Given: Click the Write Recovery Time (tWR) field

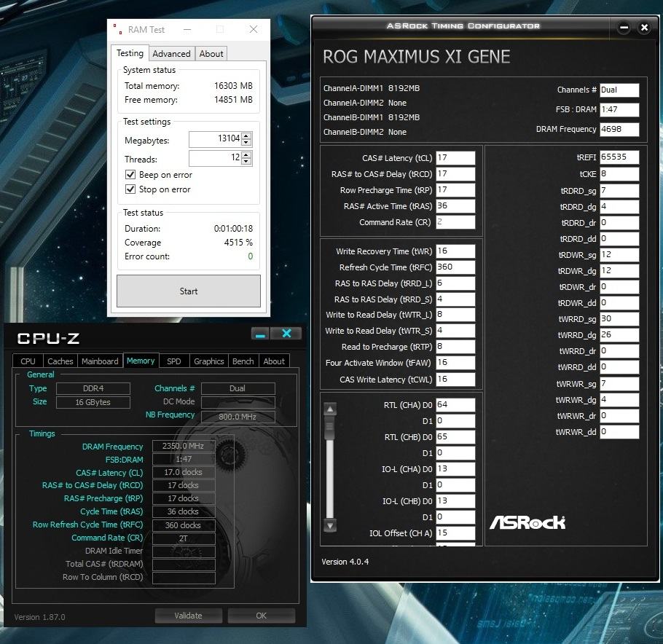Looking at the screenshot, I should 455,251.
